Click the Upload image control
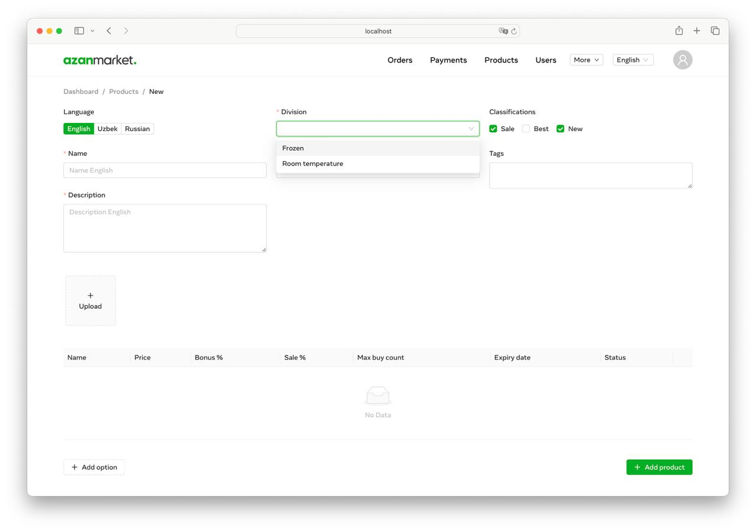The image size is (756, 532). tap(90, 301)
